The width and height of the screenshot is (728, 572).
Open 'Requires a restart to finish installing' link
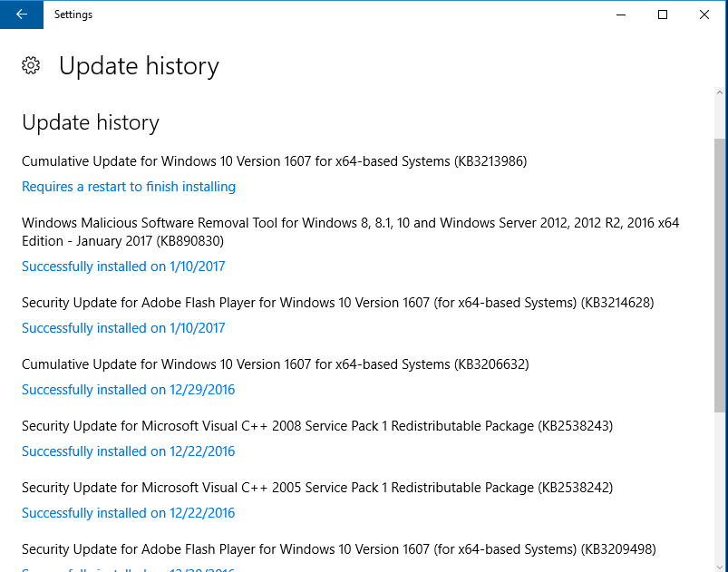point(129,187)
